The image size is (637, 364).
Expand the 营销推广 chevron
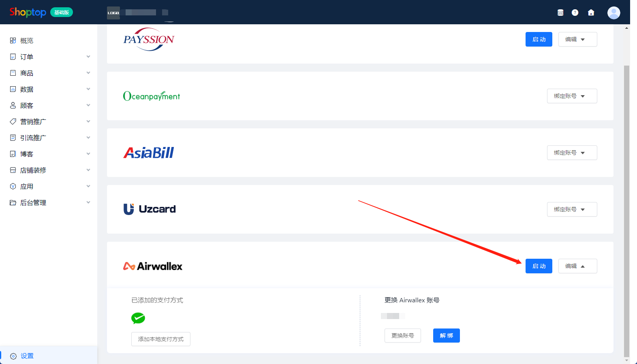point(88,121)
